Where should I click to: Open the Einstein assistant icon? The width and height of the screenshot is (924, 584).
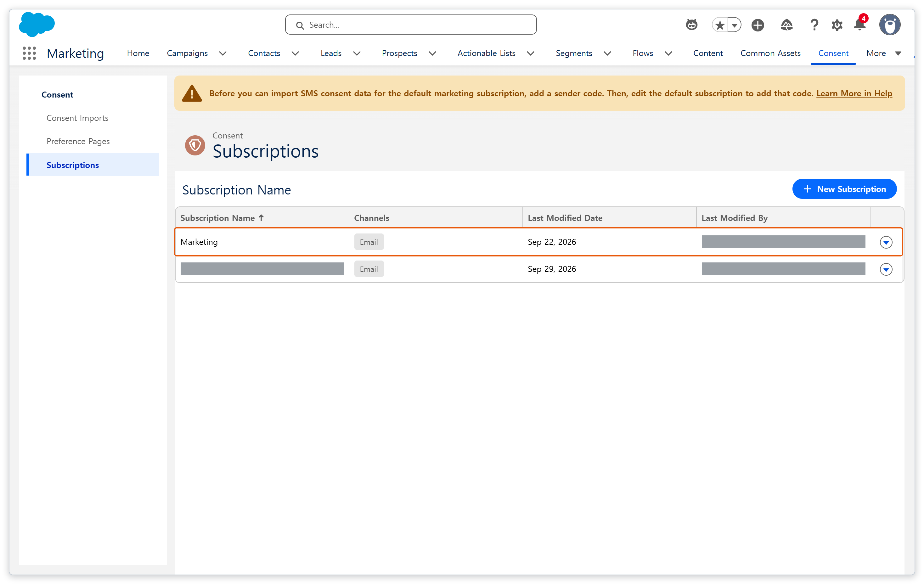click(x=691, y=25)
